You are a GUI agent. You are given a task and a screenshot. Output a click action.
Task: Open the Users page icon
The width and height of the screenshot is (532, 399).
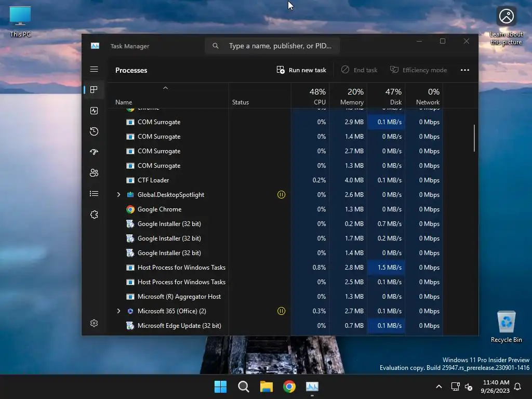click(94, 172)
